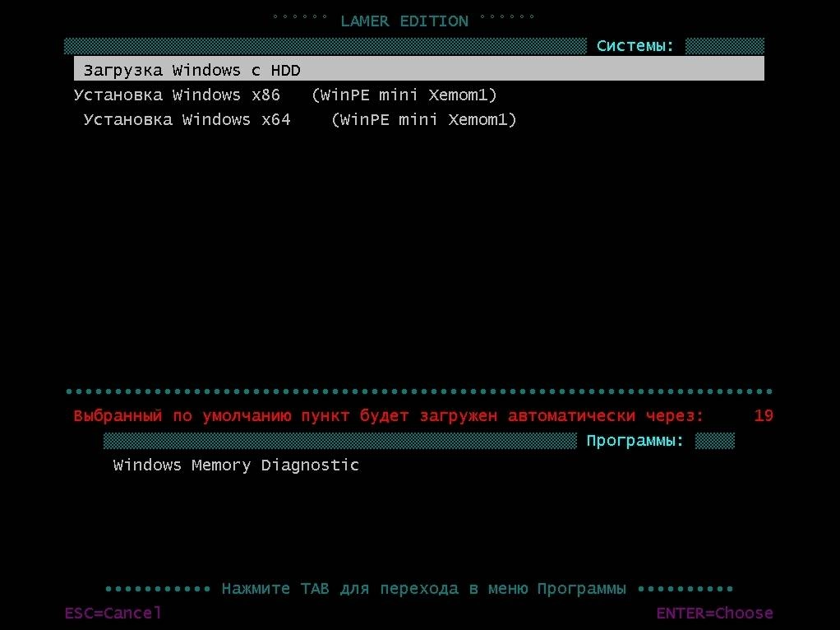The image size is (840, 630).
Task: Click the 'LAMER EDITION' title
Action: 404,21
